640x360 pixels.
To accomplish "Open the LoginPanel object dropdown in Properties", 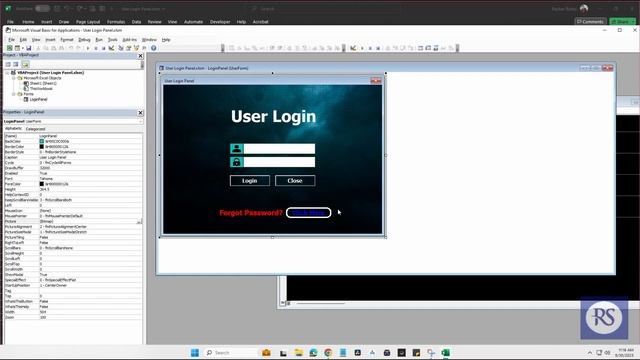I will click(x=140, y=122).
